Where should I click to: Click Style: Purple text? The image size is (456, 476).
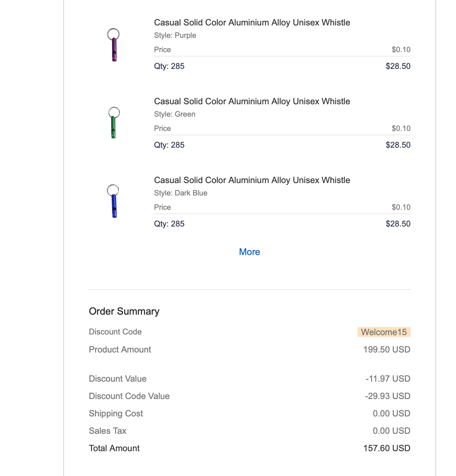tap(175, 35)
